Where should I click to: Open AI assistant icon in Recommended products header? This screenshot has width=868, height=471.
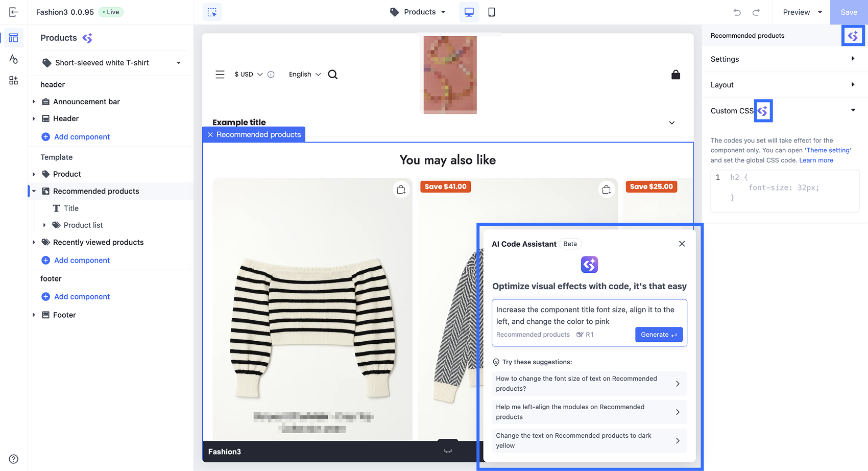point(853,36)
